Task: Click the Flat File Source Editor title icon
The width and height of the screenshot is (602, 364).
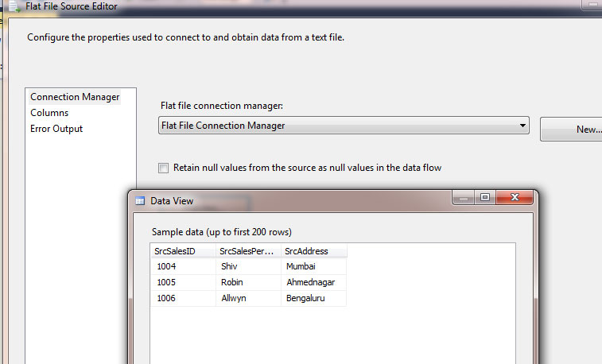Action: pos(14,6)
